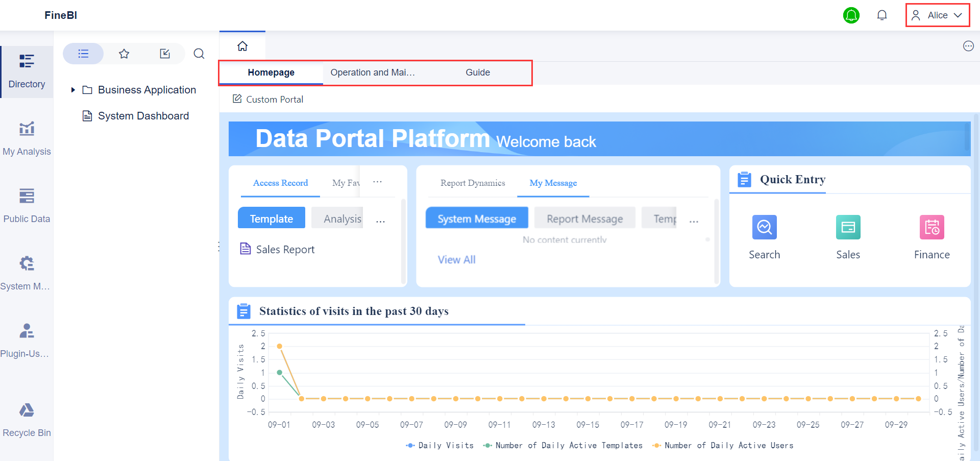
Task: Open System Management sidebar item
Action: pyautogui.click(x=27, y=274)
